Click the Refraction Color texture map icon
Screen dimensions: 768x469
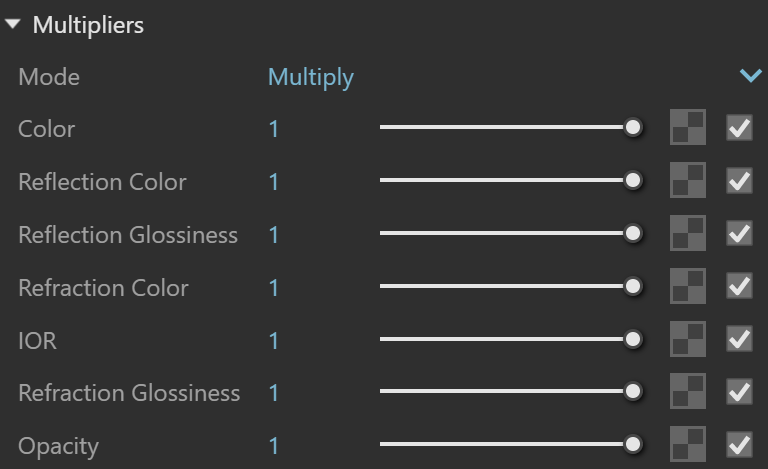pos(688,286)
